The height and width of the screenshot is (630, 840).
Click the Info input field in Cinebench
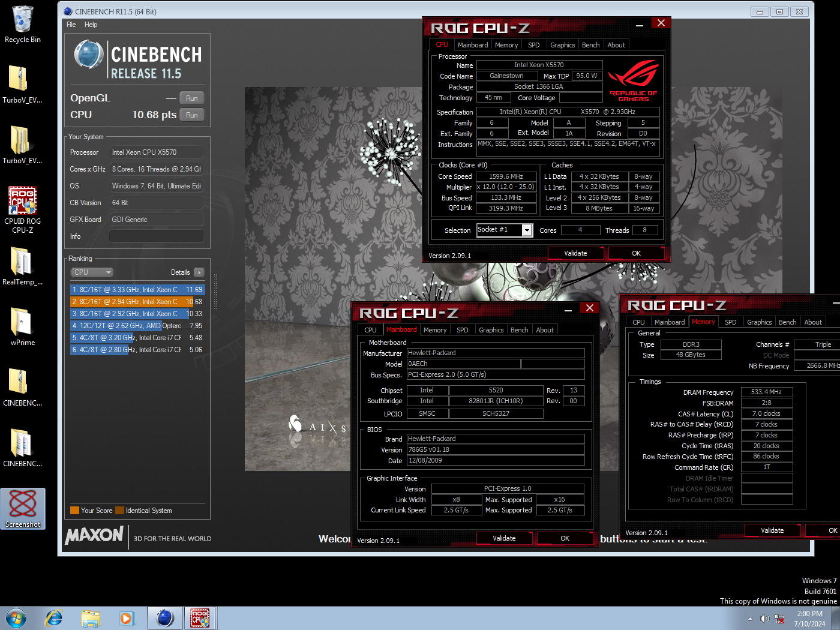click(157, 236)
